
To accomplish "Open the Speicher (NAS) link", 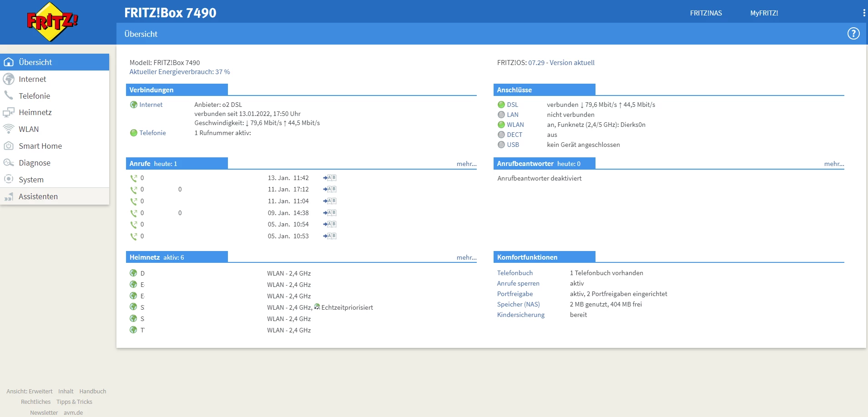I will pyautogui.click(x=519, y=304).
